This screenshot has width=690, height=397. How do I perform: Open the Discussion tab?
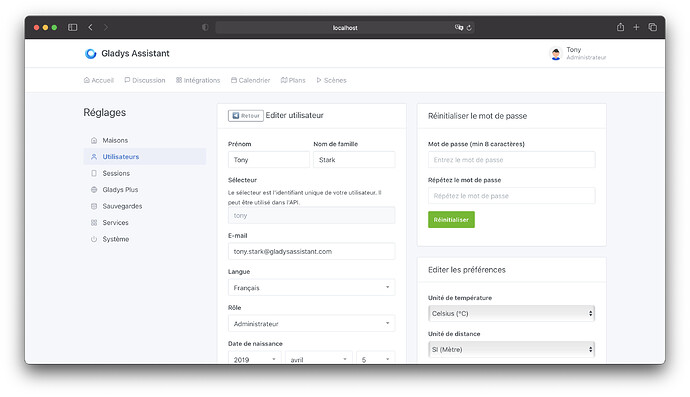[x=145, y=80]
